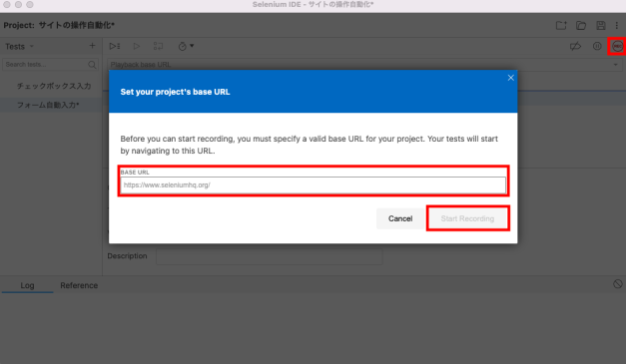Select test フォーム自動入力*
This screenshot has height=364, width=626.
coord(48,105)
